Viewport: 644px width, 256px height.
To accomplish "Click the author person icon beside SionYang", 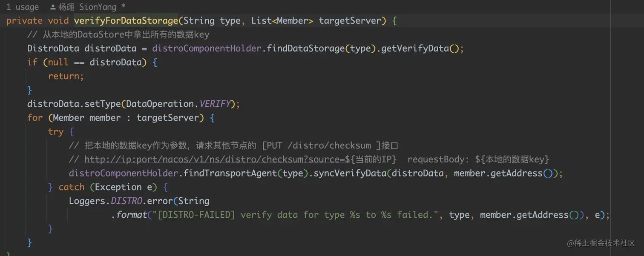I will point(53,7).
